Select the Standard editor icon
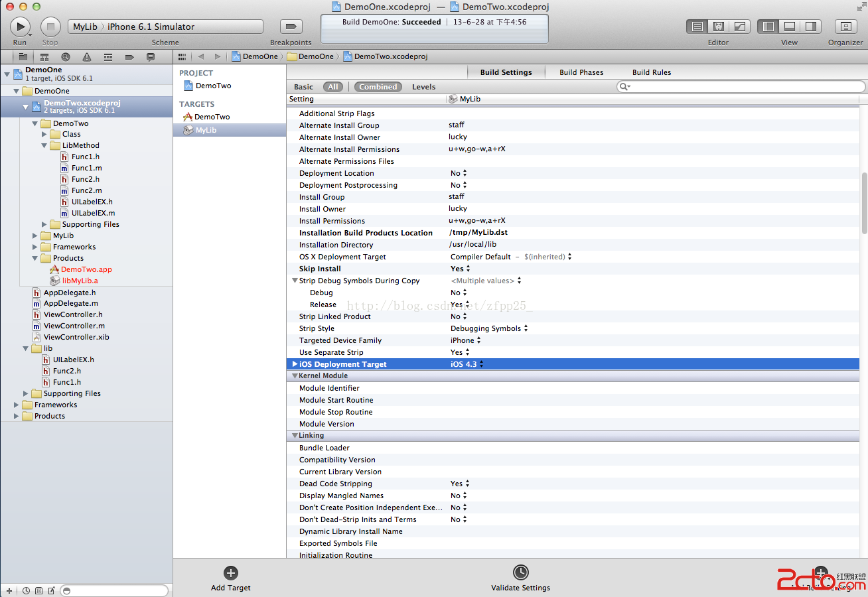 697,27
